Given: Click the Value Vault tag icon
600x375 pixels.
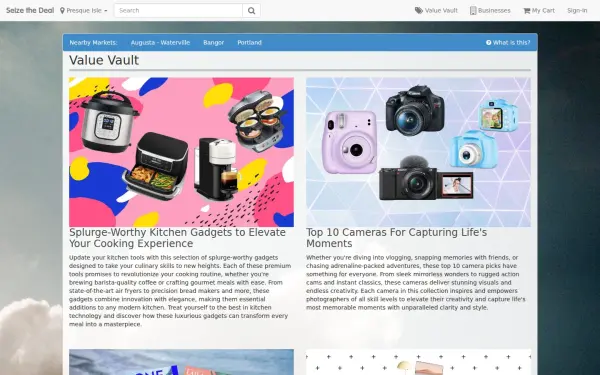Looking at the screenshot, I should [x=419, y=10].
